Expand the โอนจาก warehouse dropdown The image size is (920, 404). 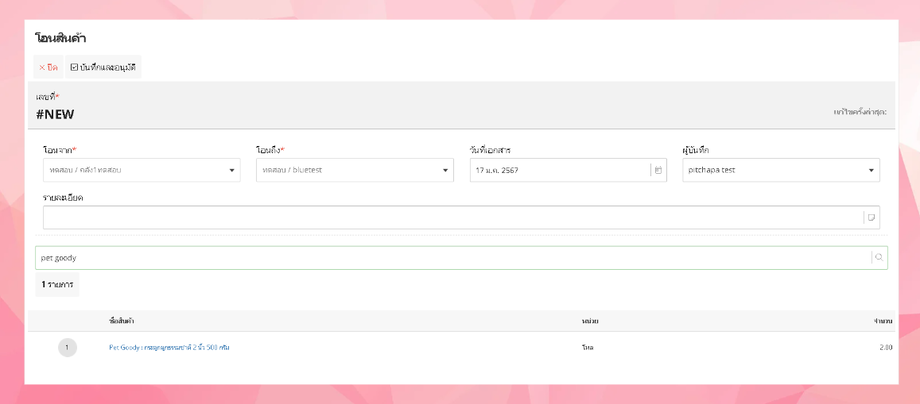pyautogui.click(x=141, y=170)
